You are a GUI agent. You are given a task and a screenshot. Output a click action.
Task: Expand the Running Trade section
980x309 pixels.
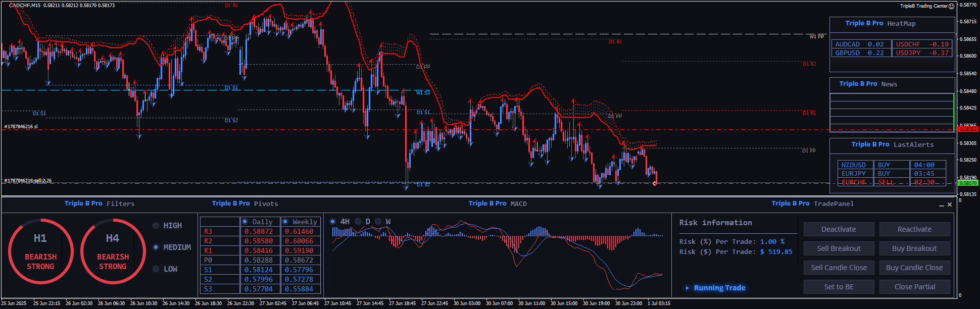click(687, 288)
